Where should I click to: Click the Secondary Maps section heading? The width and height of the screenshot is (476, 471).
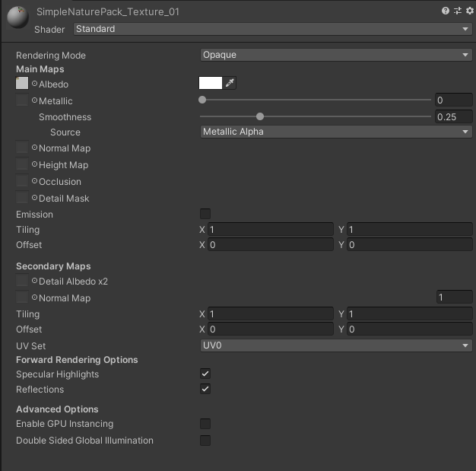pyautogui.click(x=53, y=266)
